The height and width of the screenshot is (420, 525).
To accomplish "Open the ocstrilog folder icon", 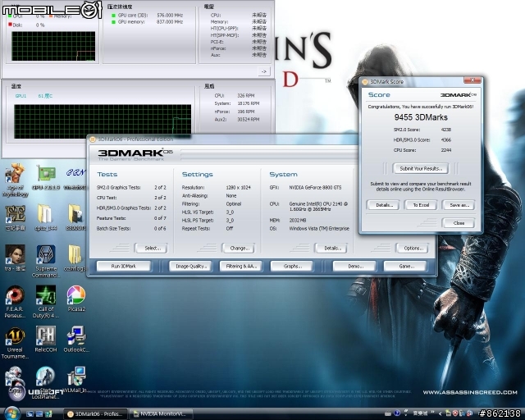I will pyautogui.click(x=75, y=258).
